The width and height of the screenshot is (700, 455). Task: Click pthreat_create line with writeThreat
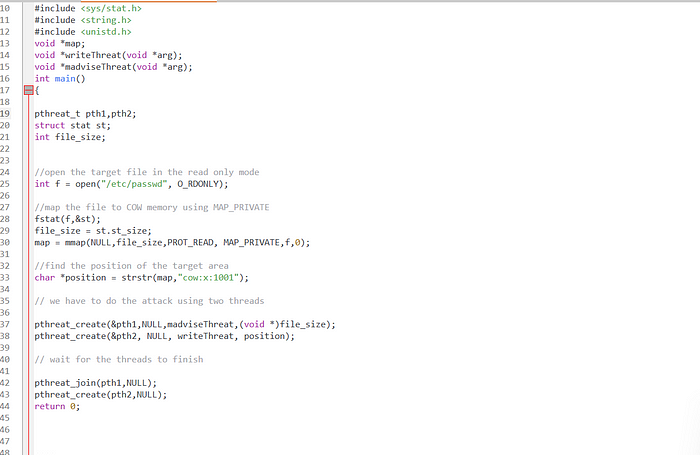click(x=165, y=336)
